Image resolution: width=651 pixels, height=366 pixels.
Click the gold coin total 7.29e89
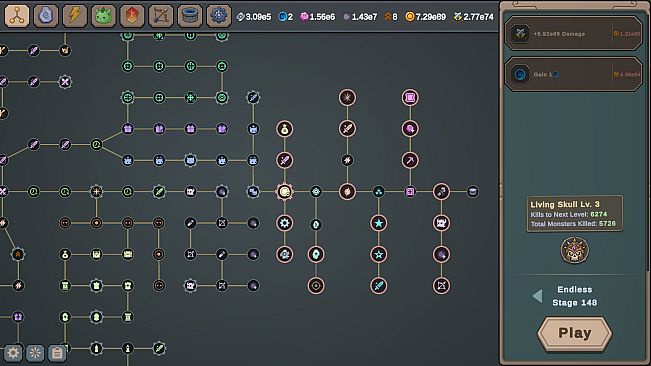426,17
